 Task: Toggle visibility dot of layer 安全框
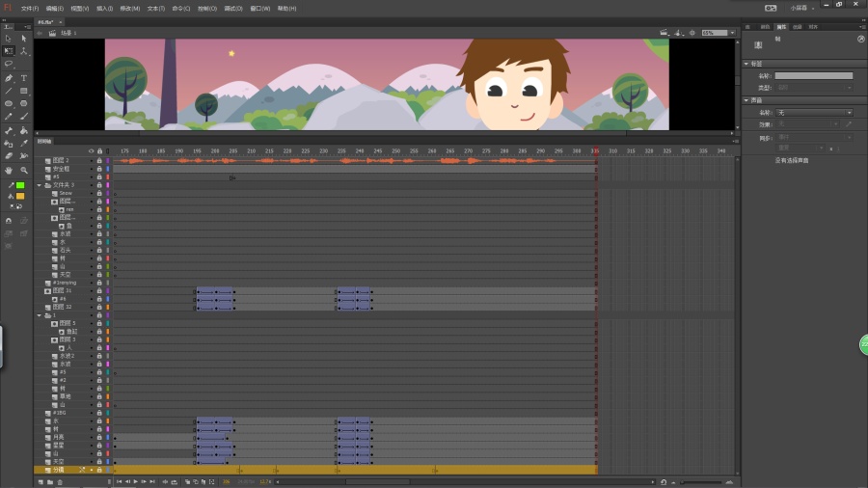92,169
